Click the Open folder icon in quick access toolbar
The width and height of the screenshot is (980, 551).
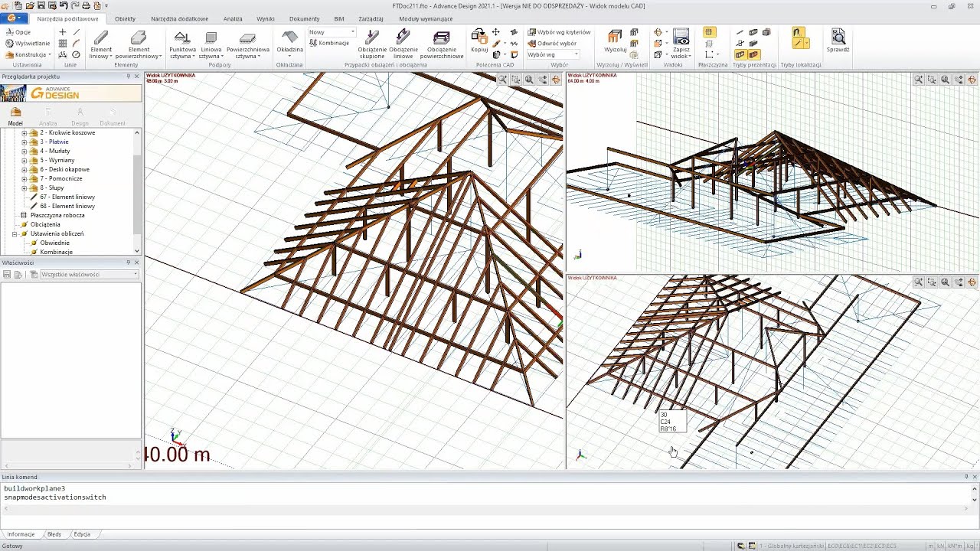point(29,5)
